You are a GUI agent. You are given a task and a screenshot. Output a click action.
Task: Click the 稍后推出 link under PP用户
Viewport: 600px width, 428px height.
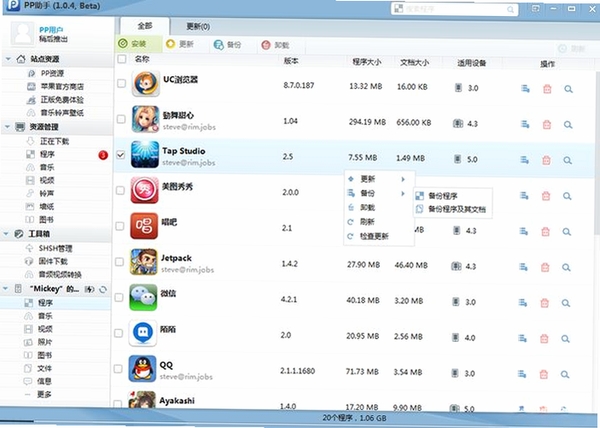(54, 39)
